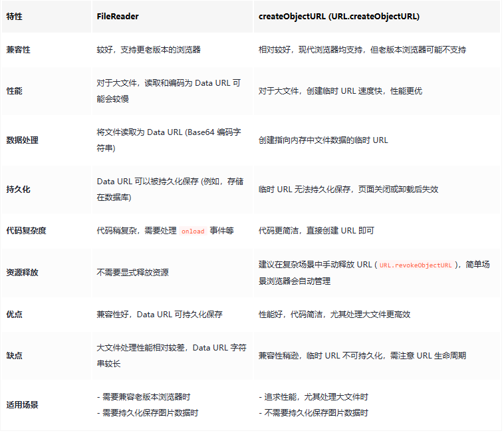Click the 不需要显式释放资源 cell text

[x=132, y=273]
